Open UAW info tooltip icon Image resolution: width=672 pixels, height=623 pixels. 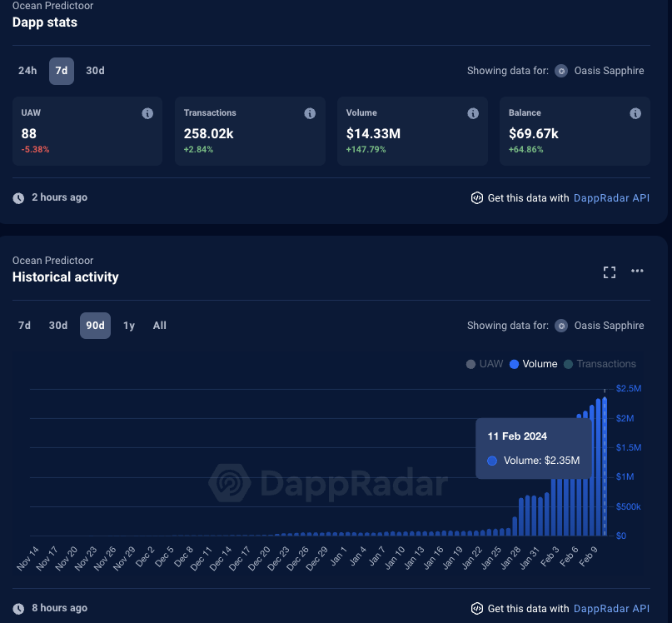click(x=147, y=113)
